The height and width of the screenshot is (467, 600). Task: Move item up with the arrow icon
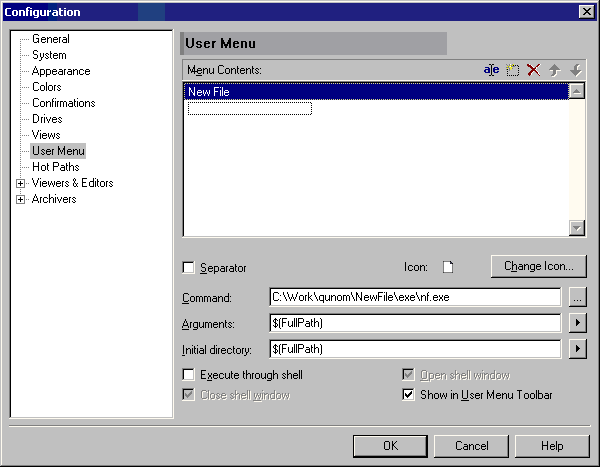pos(554,70)
